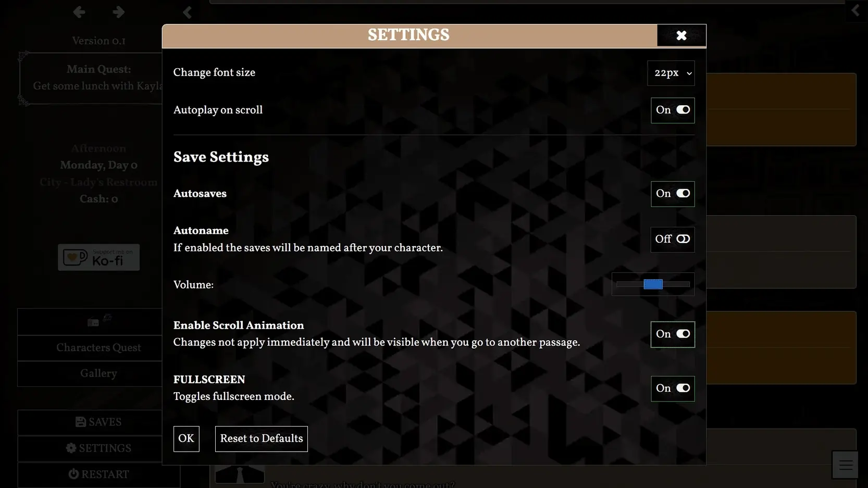
Task: Turn off Autoplay on scroll
Action: (x=673, y=110)
